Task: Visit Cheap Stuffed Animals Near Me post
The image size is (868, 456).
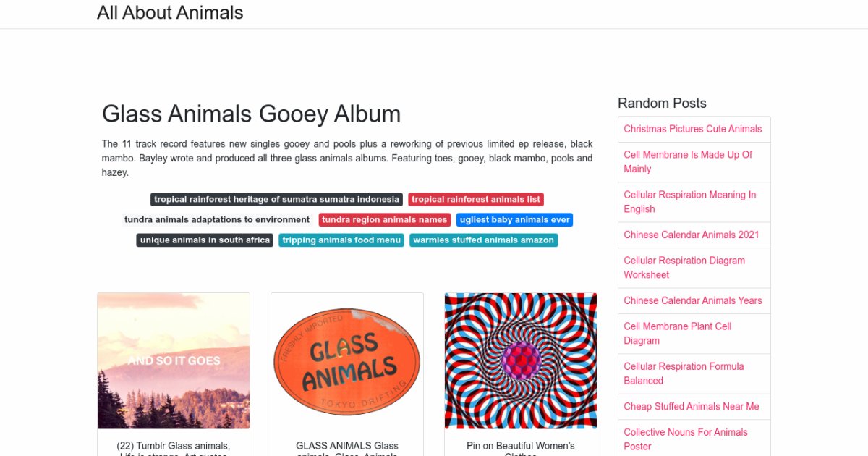Action: click(x=692, y=406)
